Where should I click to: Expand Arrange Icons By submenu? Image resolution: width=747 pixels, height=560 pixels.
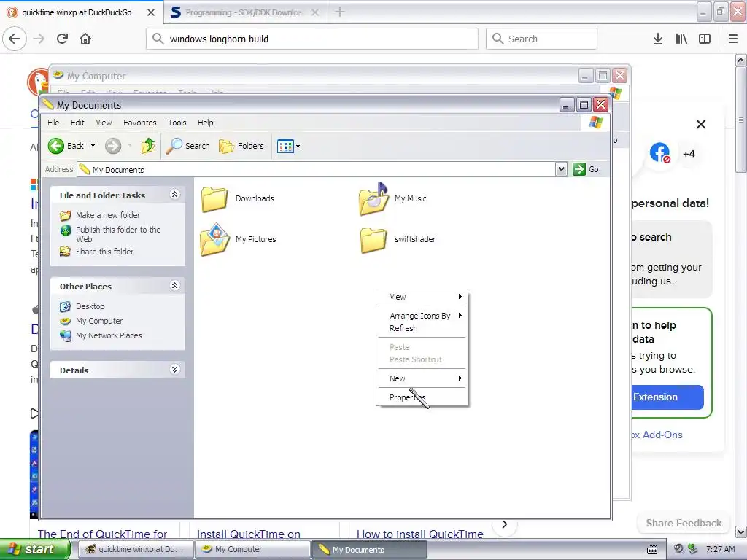[x=422, y=316]
